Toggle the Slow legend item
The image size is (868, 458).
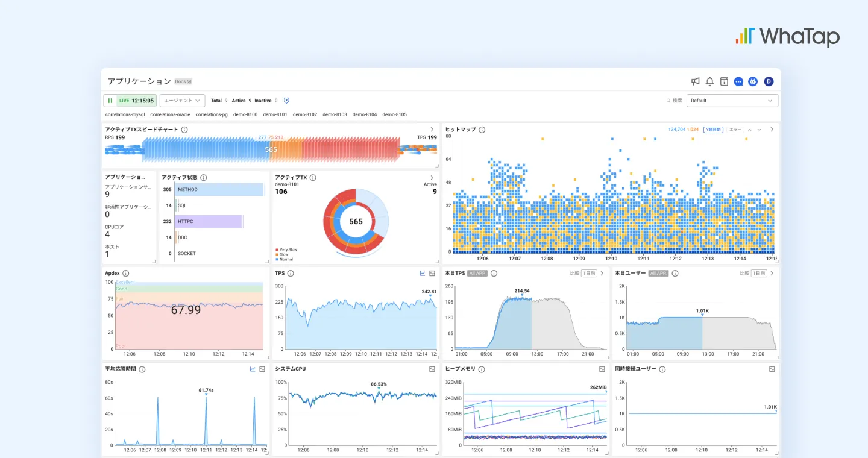(x=281, y=254)
